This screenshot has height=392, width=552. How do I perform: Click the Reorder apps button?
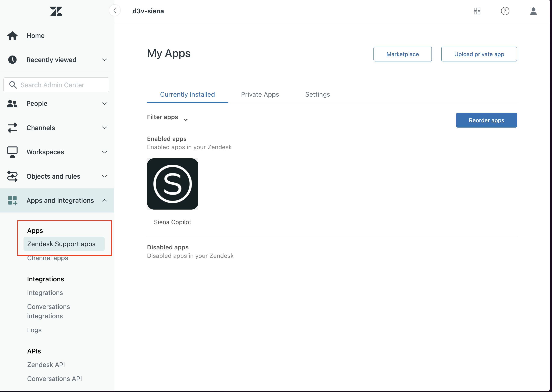point(487,120)
